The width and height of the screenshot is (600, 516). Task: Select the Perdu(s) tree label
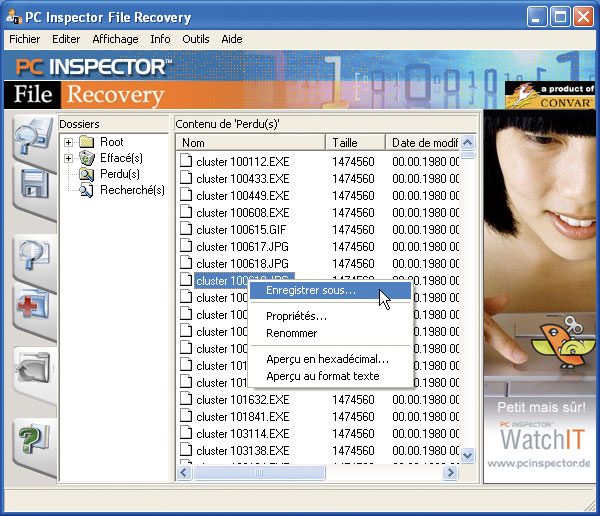click(x=119, y=174)
